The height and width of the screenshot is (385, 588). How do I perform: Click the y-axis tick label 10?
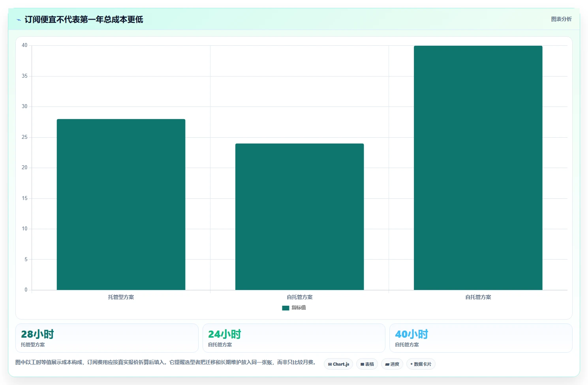click(x=24, y=229)
